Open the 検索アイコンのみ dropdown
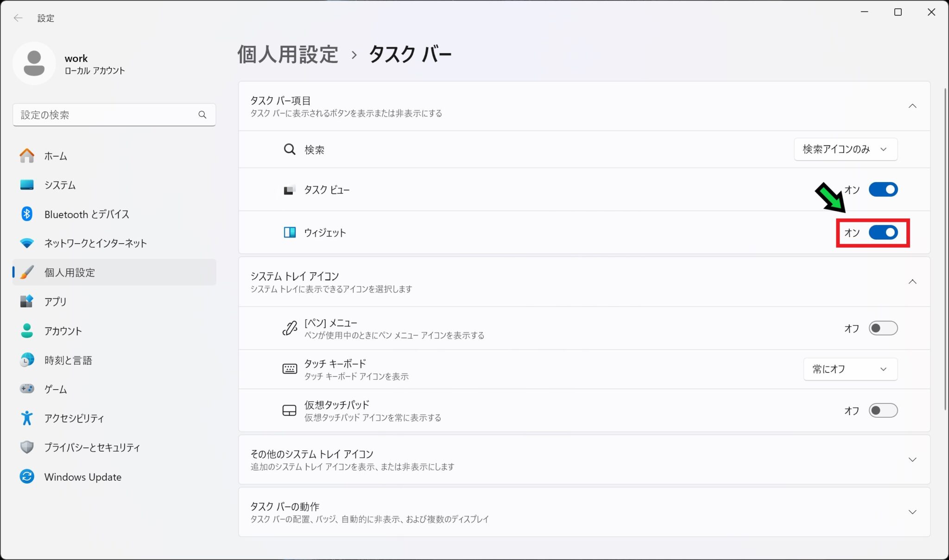This screenshot has height=560, width=949. [845, 149]
